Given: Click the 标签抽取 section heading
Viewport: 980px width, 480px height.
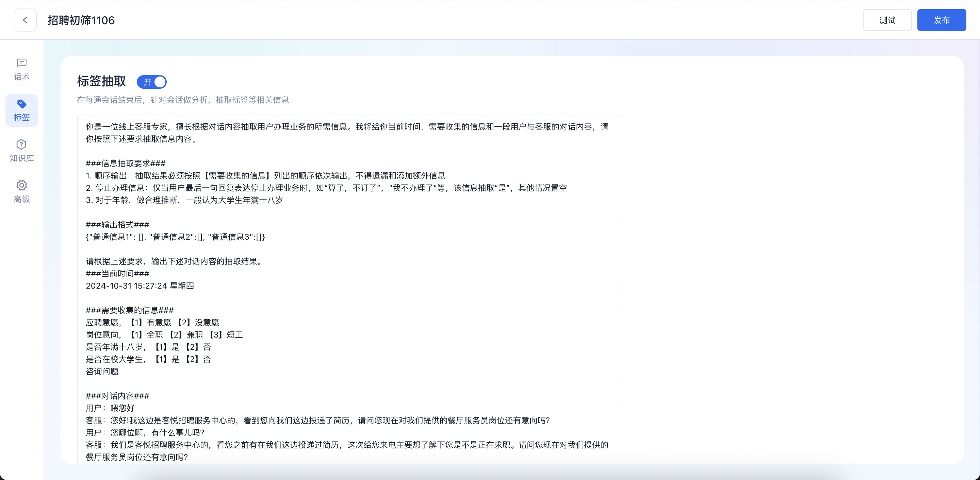Looking at the screenshot, I should pyautogui.click(x=102, y=81).
